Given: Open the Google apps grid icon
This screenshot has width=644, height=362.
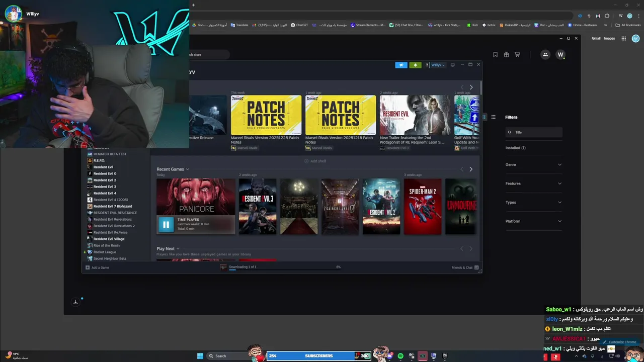Looking at the screenshot, I should [x=623, y=38].
